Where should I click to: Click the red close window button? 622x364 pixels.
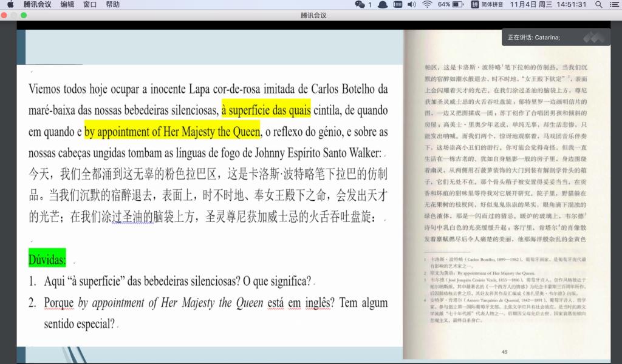click(x=5, y=15)
